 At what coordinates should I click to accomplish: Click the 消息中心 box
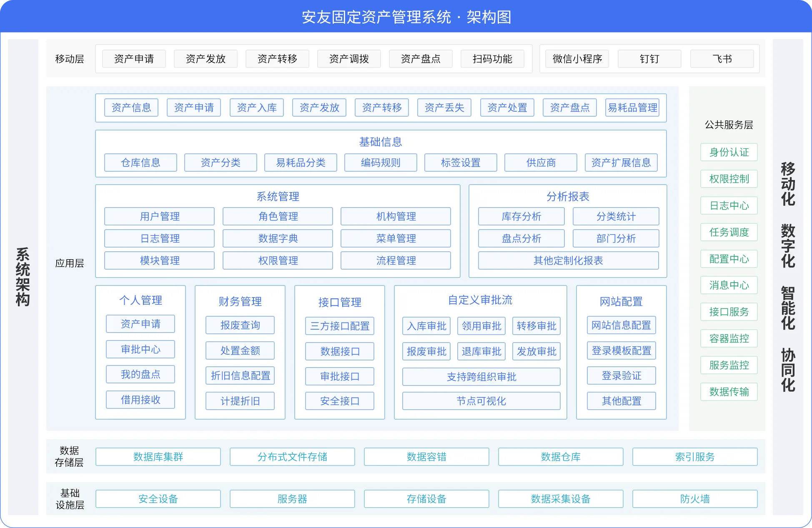click(x=729, y=285)
